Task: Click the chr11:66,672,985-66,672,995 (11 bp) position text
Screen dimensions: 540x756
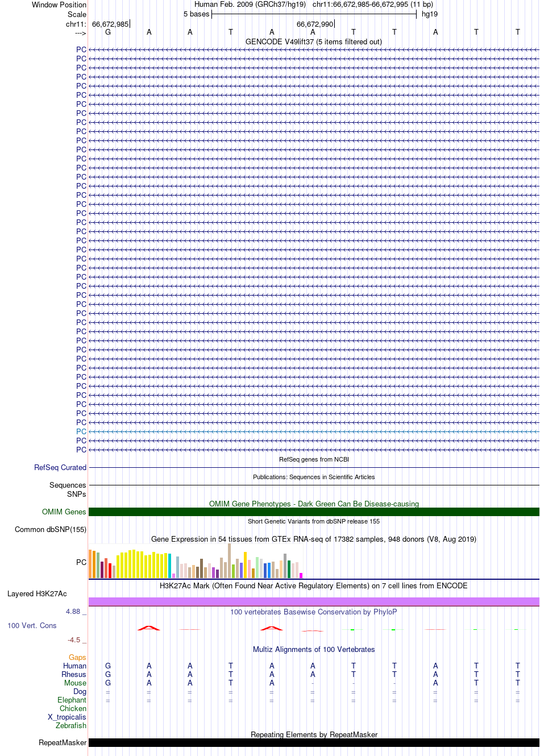Action: coord(373,5)
